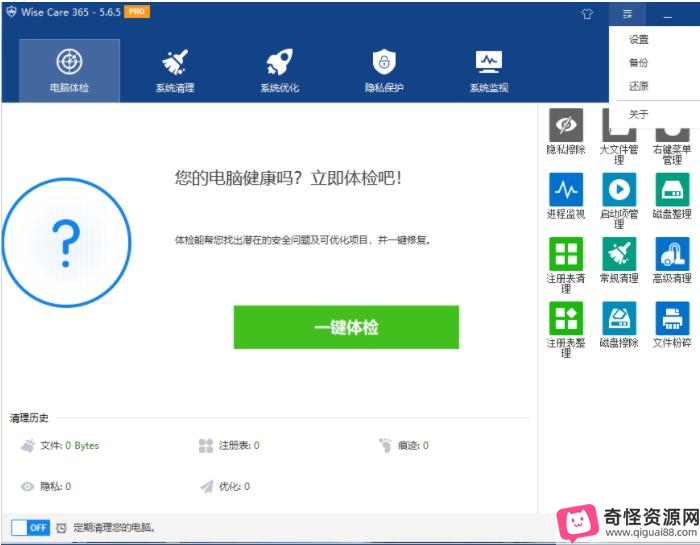Open the 高级清理 advanced cleaner tool
The width and height of the screenshot is (700, 545).
(x=672, y=254)
